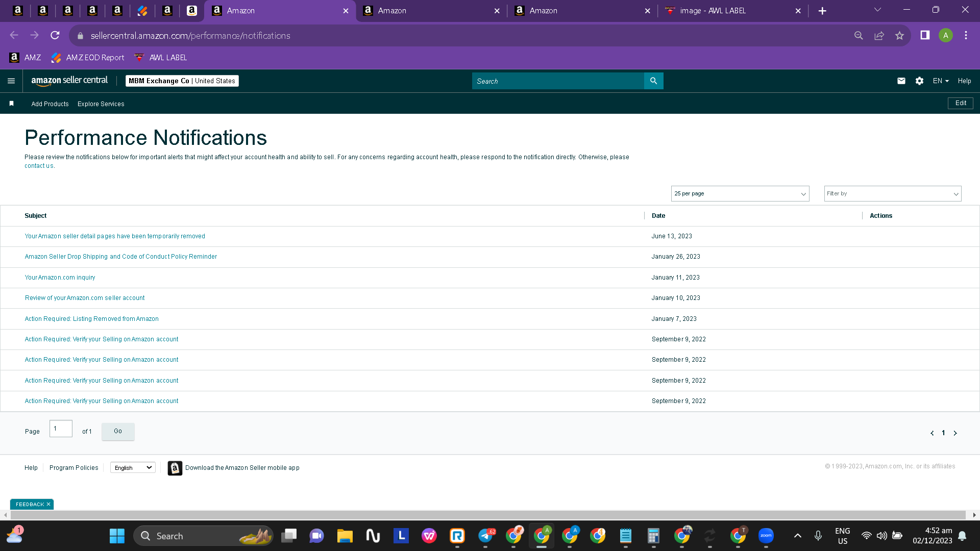Image resolution: width=980 pixels, height=551 pixels.
Task: Open the MBM Exchange Co account switcher
Action: 182,81
